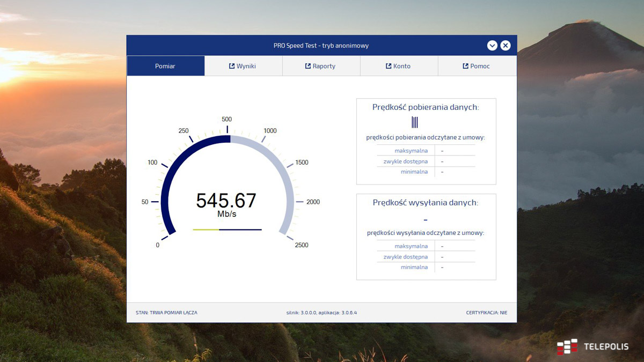Click the 500 label atop the gauge
This screenshot has height=362, width=644.
226,119
